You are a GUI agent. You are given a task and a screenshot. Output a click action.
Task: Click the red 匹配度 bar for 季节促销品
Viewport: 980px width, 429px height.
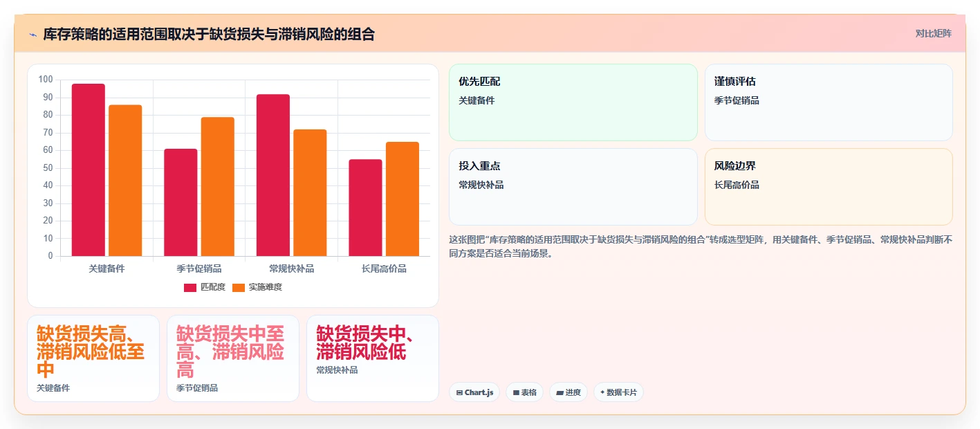[x=181, y=203]
